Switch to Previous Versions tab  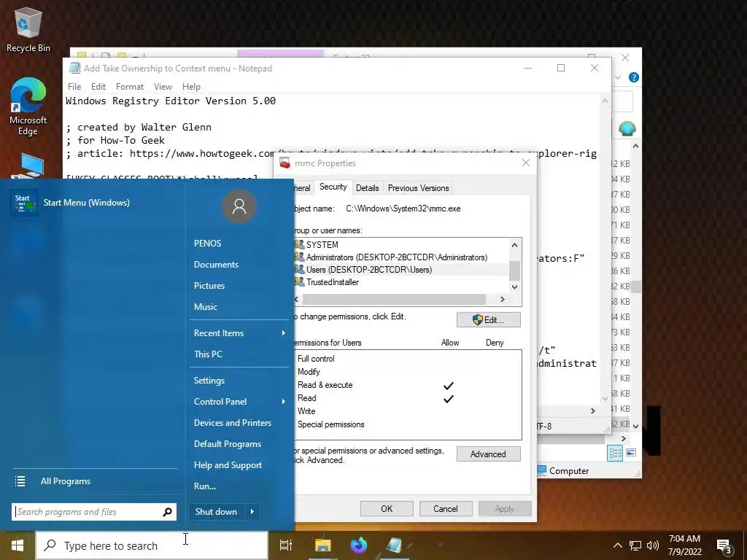pos(418,188)
